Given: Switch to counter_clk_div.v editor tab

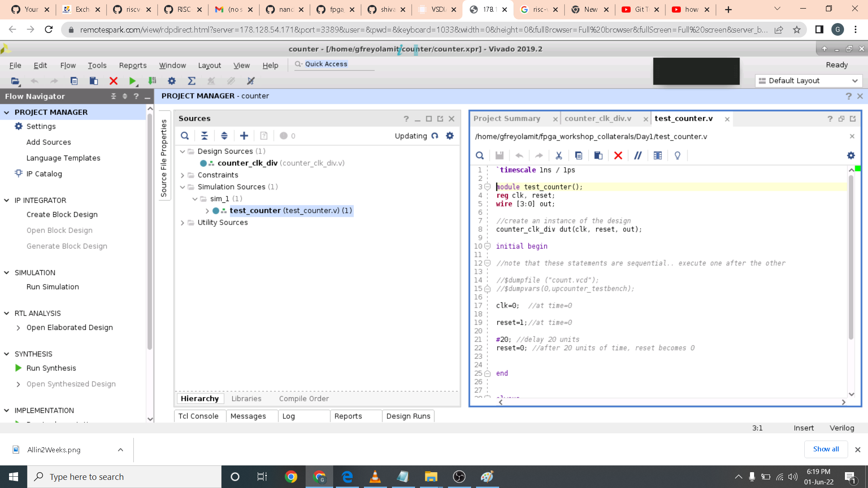Looking at the screenshot, I should (598, 118).
